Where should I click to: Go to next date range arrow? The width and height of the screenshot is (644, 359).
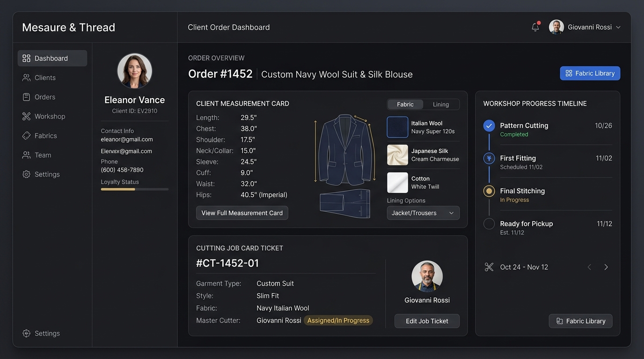coord(606,267)
